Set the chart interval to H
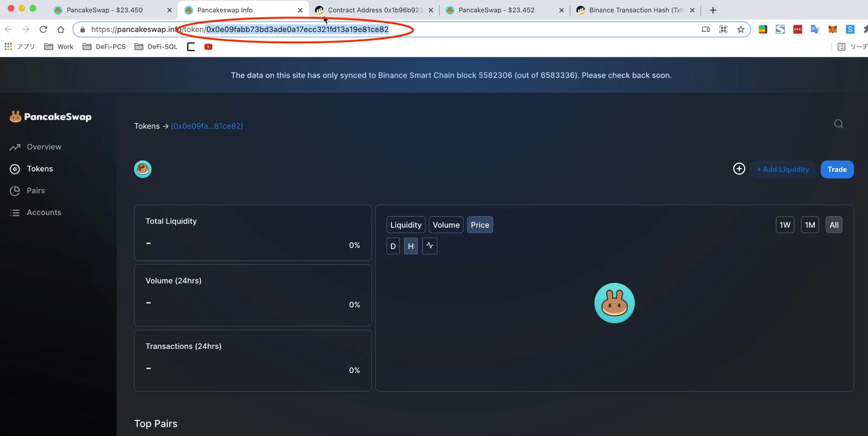The image size is (868, 436). pyautogui.click(x=411, y=246)
